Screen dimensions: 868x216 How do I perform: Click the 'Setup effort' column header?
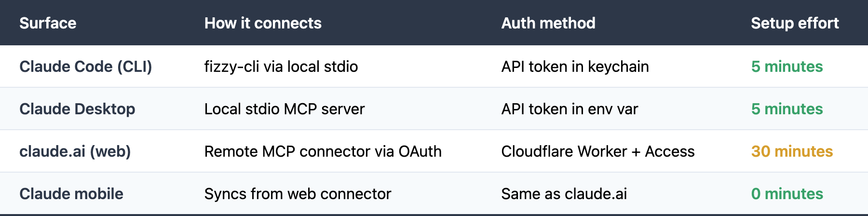point(795,23)
